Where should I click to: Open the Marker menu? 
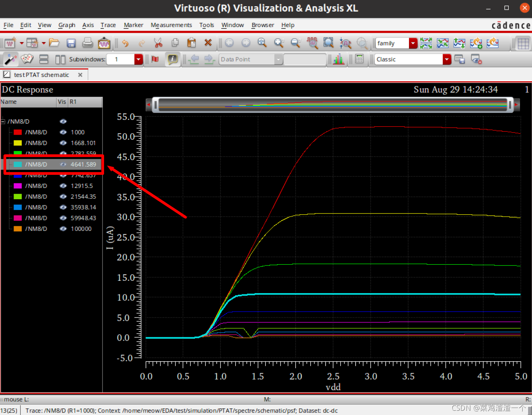click(x=133, y=25)
